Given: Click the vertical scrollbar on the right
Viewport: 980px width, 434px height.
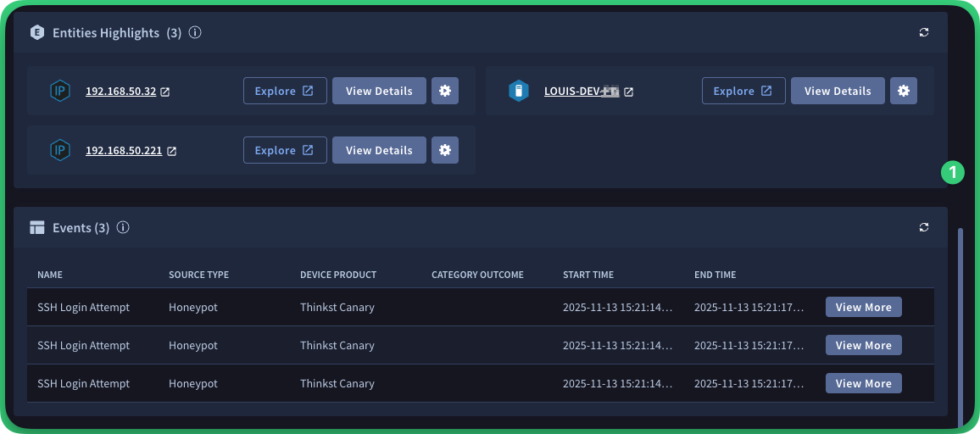Looking at the screenshot, I should point(961,322).
